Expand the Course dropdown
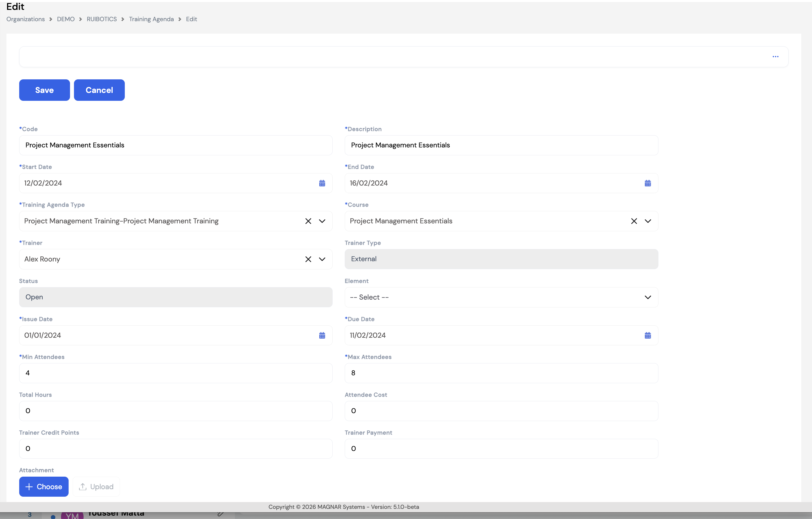This screenshot has width=812, height=519. click(x=648, y=221)
